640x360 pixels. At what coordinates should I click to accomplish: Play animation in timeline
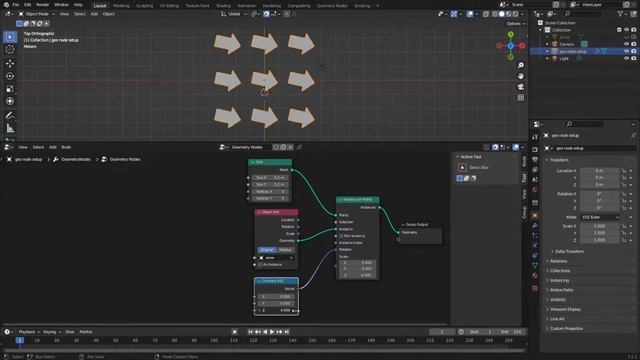tap(272, 332)
